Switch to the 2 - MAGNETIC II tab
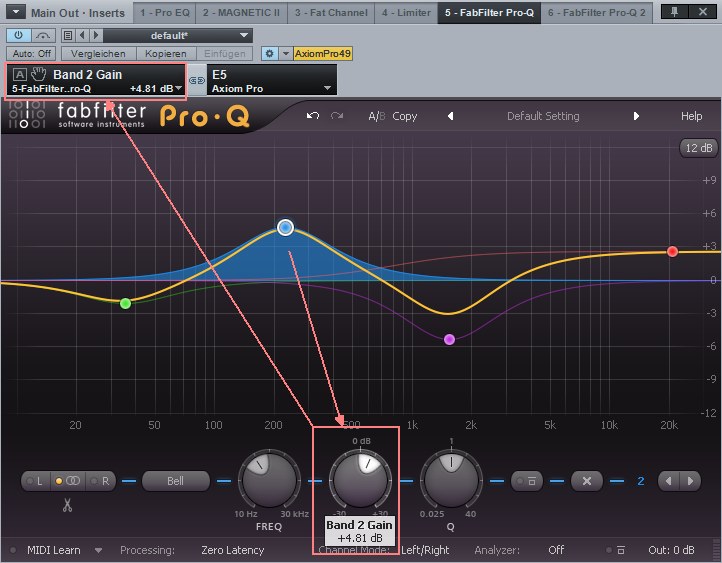The image size is (722, 563). tap(241, 12)
